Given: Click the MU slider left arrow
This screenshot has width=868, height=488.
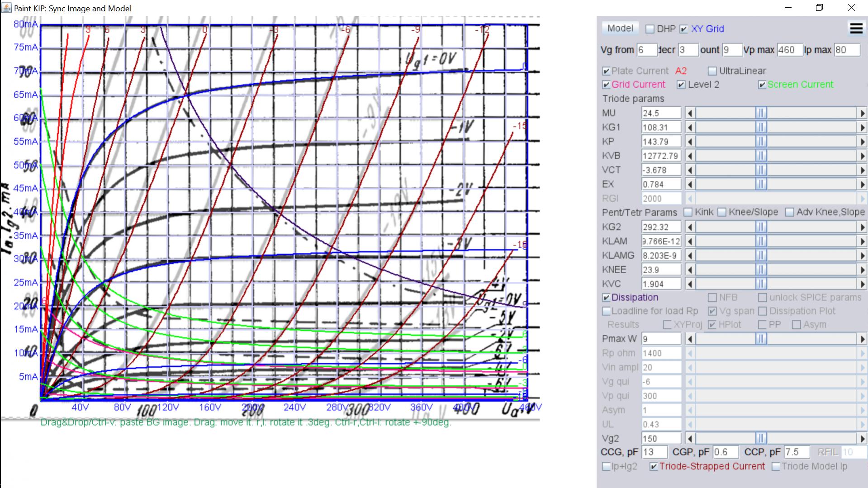Looking at the screenshot, I should click(690, 113).
